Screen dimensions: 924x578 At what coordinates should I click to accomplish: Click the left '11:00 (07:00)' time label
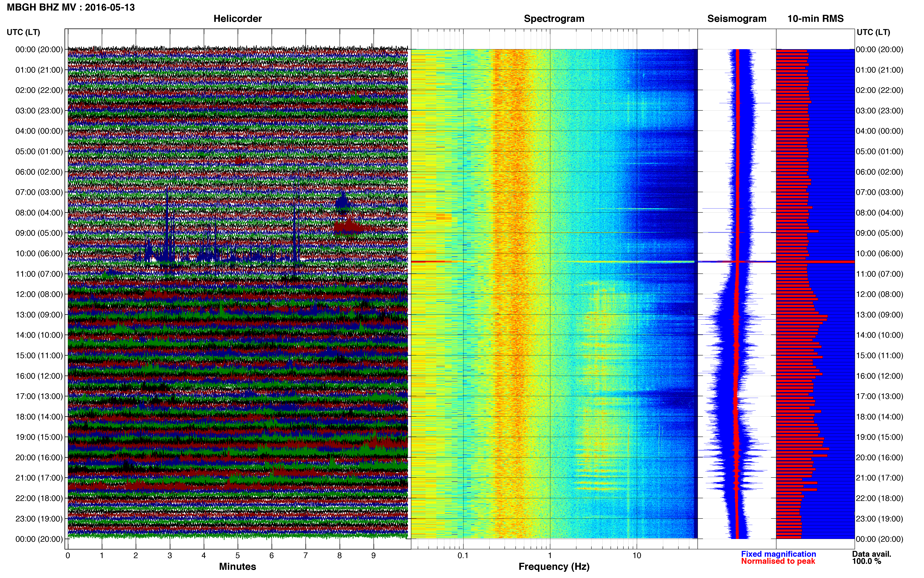[x=39, y=274]
